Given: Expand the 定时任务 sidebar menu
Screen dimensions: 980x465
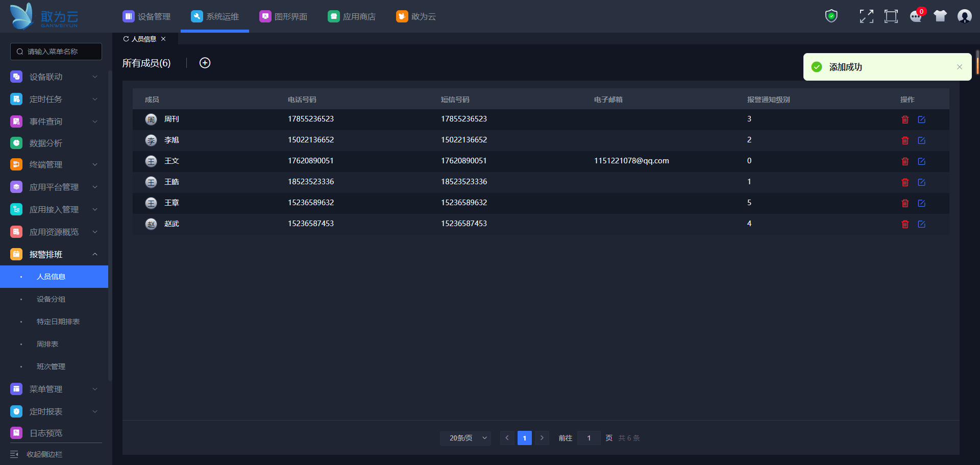Looking at the screenshot, I should 54,99.
